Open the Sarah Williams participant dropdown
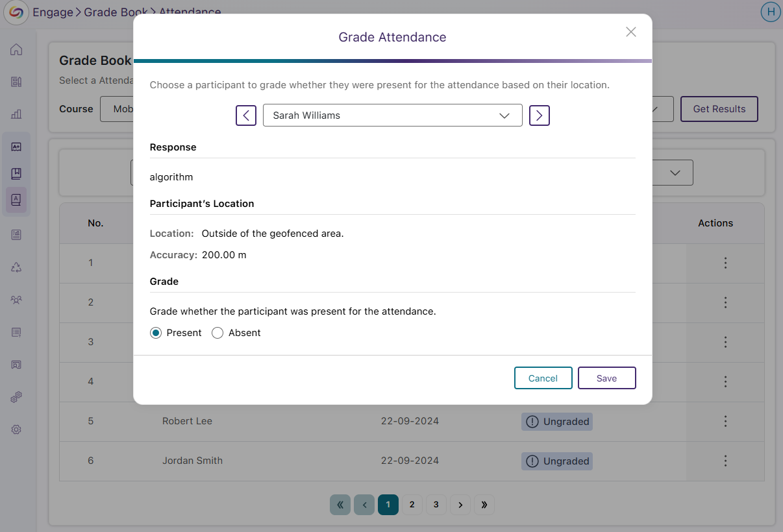 392,115
